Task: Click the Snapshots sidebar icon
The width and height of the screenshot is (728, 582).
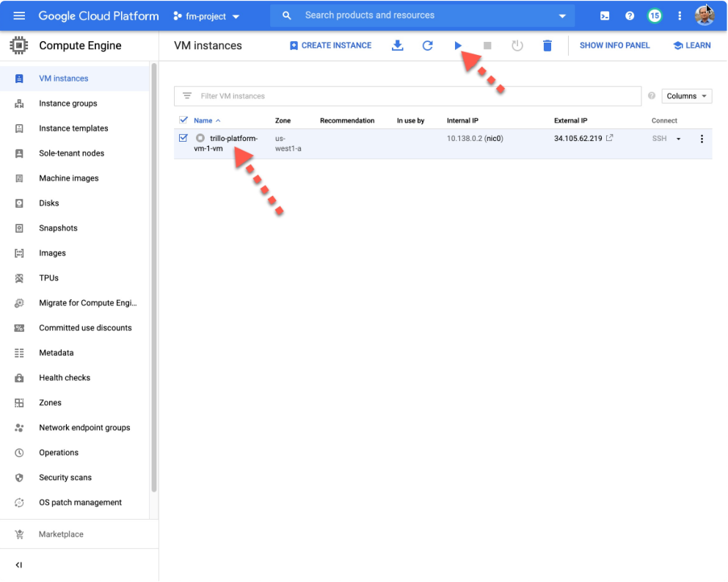Action: point(19,228)
